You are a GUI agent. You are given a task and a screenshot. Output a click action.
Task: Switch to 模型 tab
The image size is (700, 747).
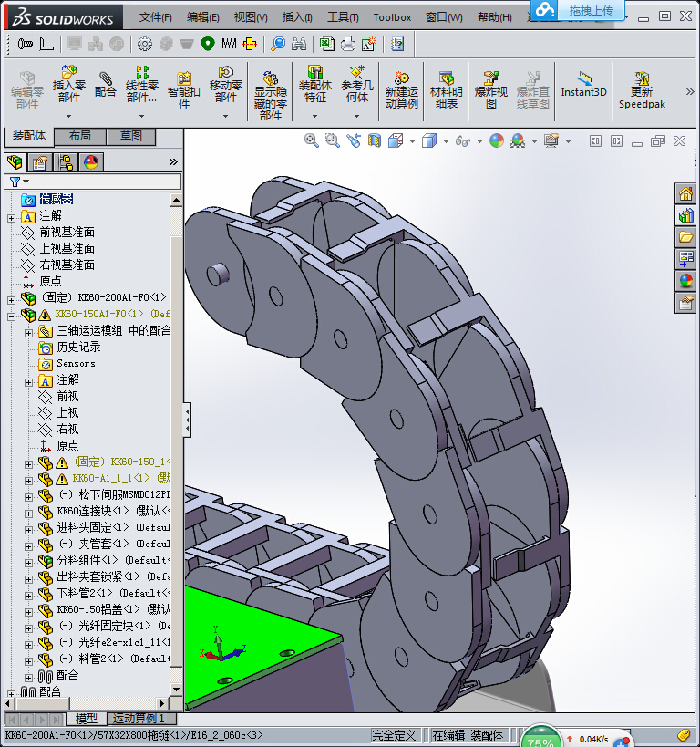click(87, 718)
